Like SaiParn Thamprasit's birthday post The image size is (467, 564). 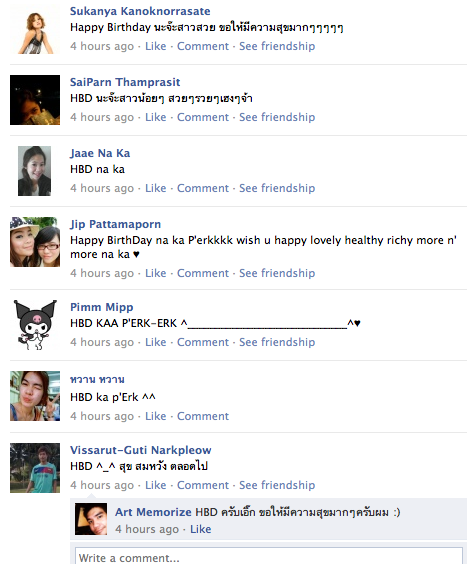click(x=155, y=117)
